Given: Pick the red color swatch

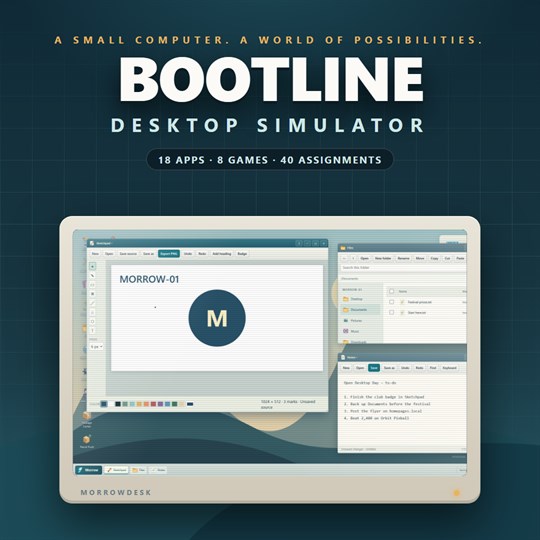Looking at the screenshot, I should click(153, 404).
